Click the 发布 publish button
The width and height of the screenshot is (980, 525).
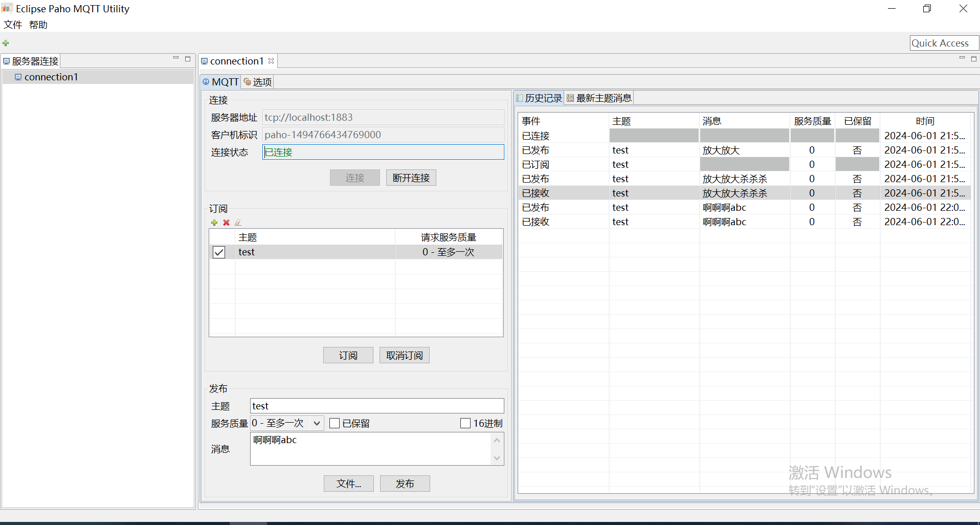pos(405,484)
